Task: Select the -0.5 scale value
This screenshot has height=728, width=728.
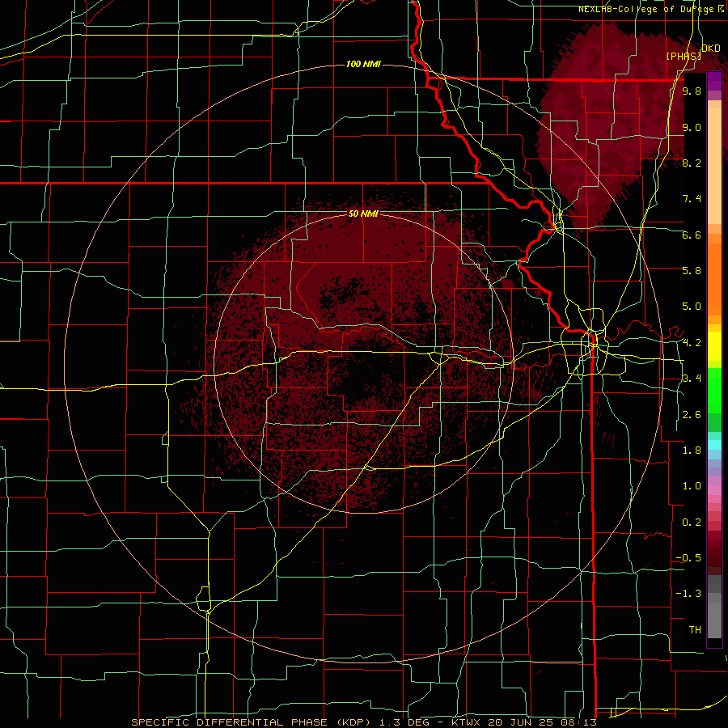Action: click(x=688, y=557)
